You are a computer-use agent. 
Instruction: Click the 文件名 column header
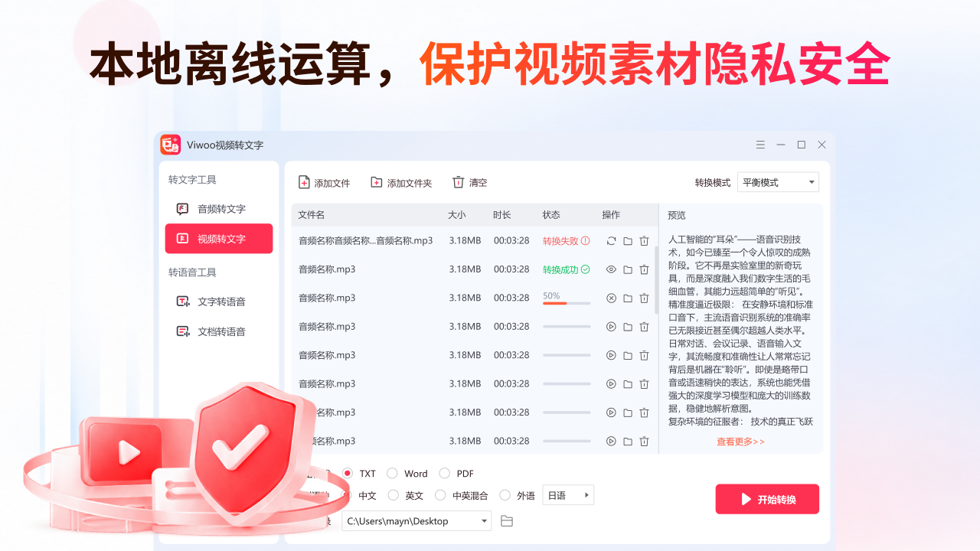point(312,215)
